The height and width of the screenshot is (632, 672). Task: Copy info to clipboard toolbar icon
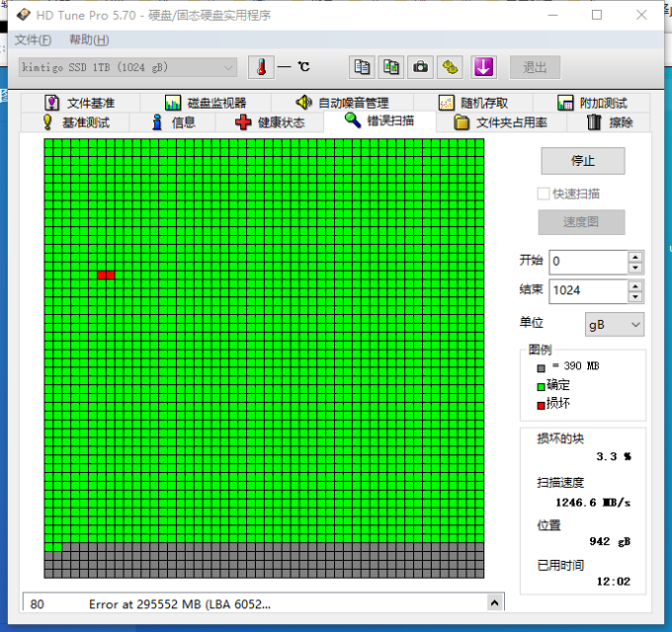click(x=362, y=67)
